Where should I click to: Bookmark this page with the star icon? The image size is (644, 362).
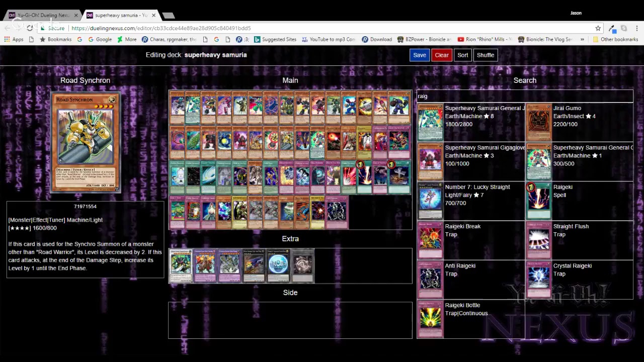pos(598,28)
